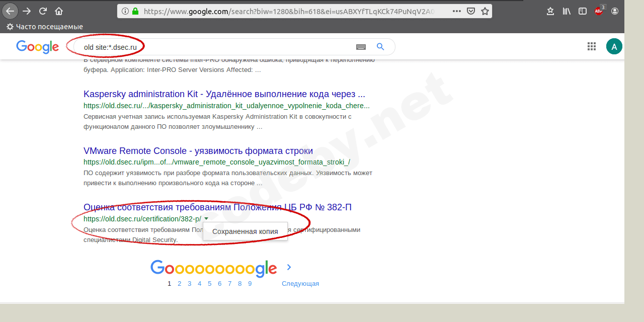
Task: Open 'Kaspersky administration Kit' result title
Action: (x=224, y=94)
